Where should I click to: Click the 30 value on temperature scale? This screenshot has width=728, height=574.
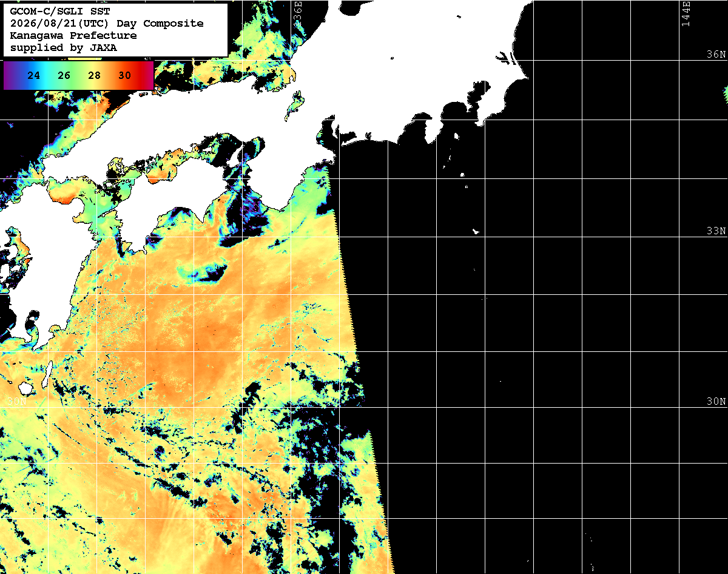pyautogui.click(x=124, y=76)
